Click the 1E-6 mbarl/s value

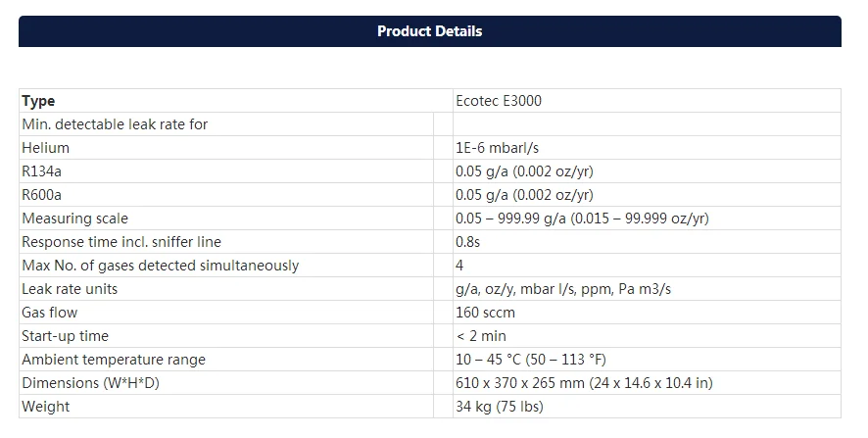pos(498,148)
